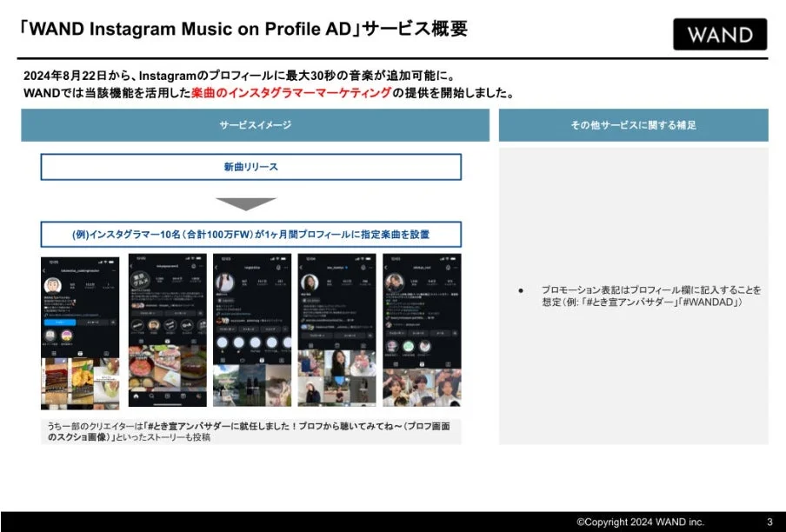Viewport: 786px width, 532px height.
Task: Open the three-dot options menu on the profile
Action: click(114, 270)
